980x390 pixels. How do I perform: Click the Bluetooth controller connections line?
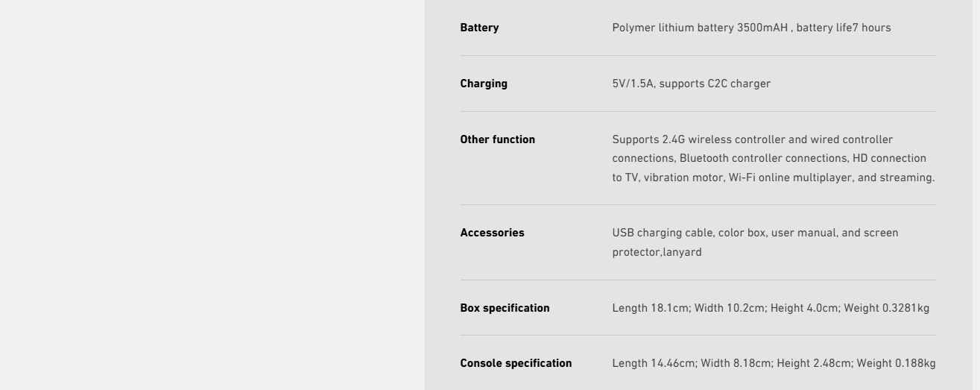769,158
